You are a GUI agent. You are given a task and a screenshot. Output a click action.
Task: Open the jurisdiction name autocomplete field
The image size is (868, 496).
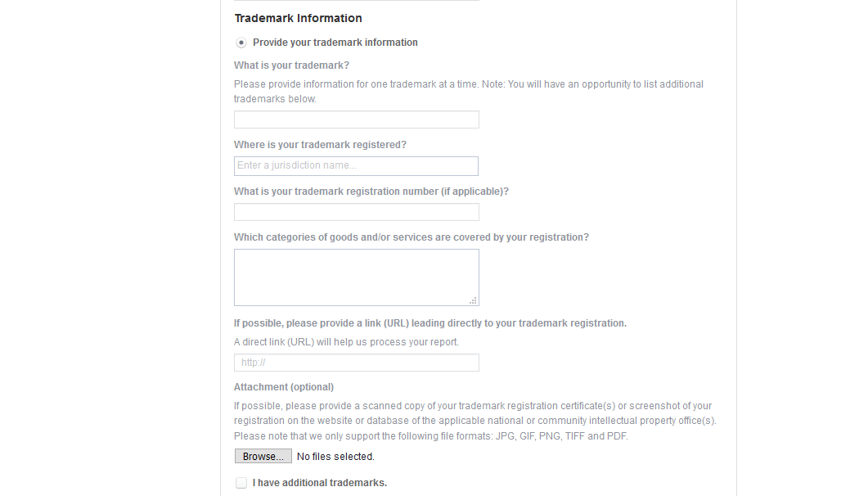tap(356, 165)
